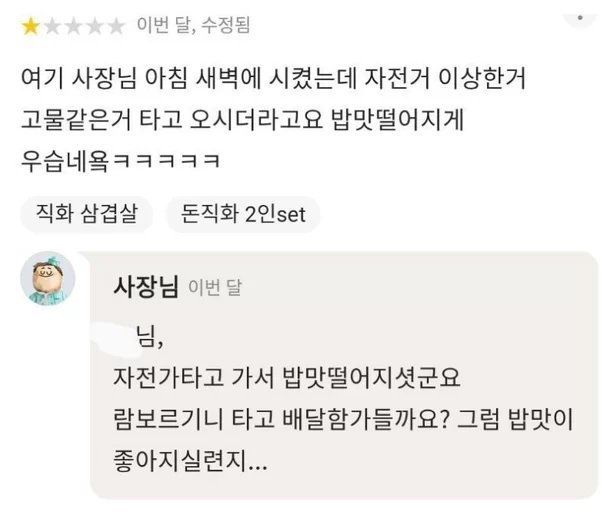Click the review line starting 여기 사장님

tap(273, 78)
